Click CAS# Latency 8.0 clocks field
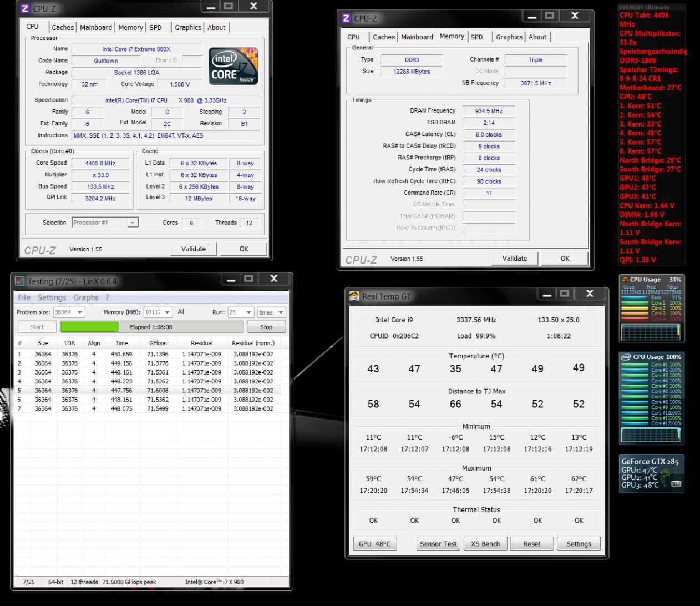The height and width of the screenshot is (606, 700). coord(489,134)
